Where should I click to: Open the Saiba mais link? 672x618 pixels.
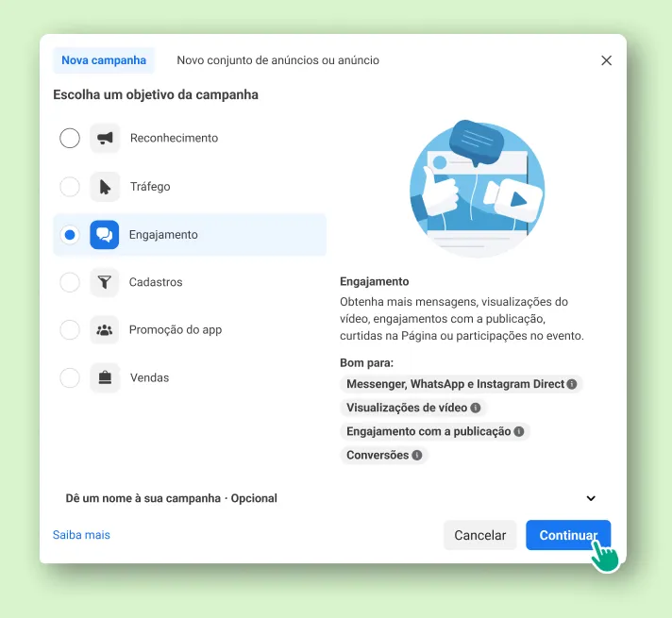[x=81, y=535]
